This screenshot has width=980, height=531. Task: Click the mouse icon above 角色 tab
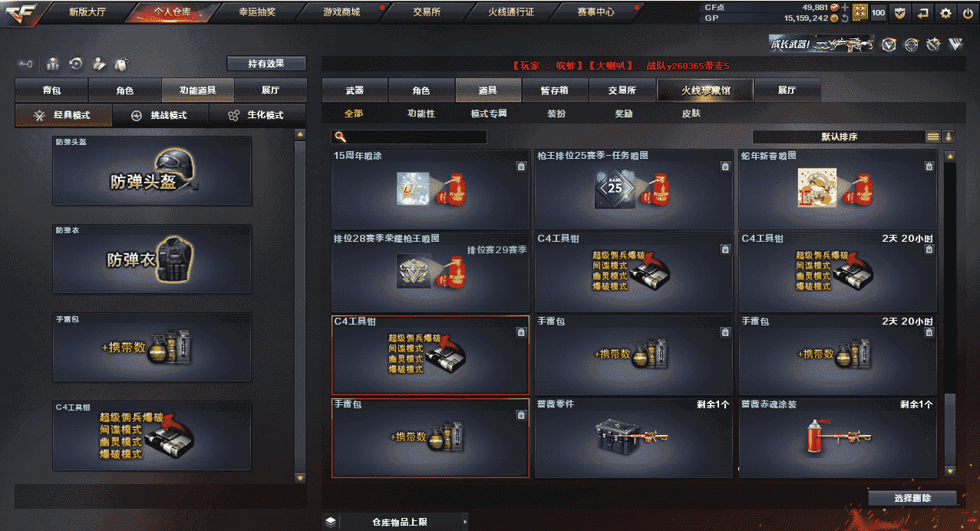tap(120, 64)
